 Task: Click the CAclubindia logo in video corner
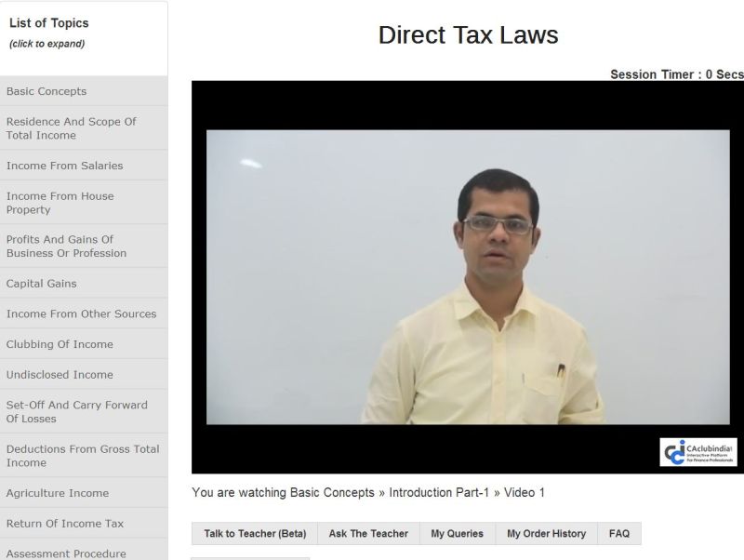point(698,452)
